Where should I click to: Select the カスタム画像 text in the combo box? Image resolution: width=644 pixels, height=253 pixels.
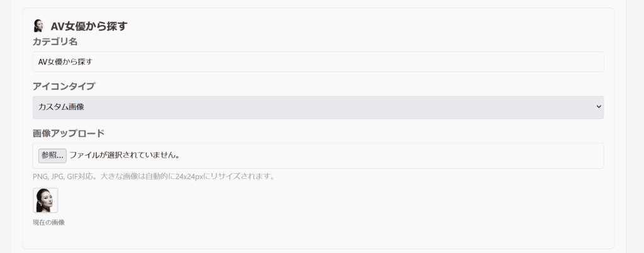62,107
